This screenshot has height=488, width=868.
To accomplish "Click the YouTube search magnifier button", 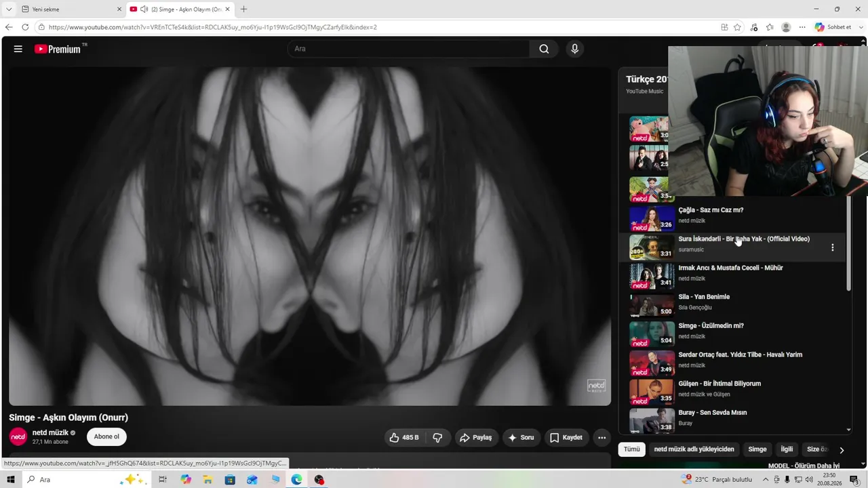I will coord(544,49).
